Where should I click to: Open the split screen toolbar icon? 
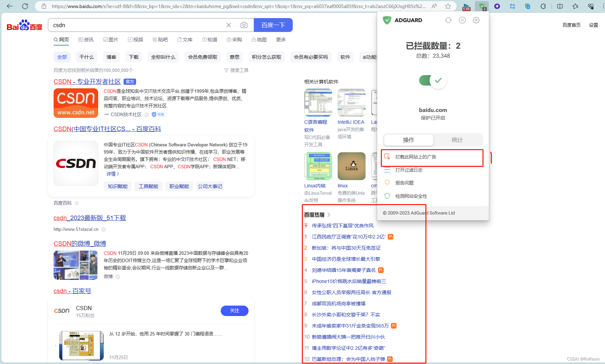point(560,6)
